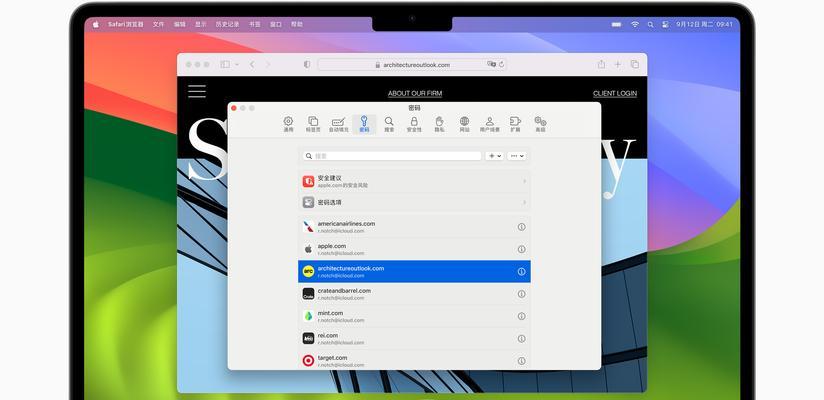Image resolution: width=824 pixels, height=400 pixels.
Task: Click the battery status icon
Action: (x=617, y=24)
